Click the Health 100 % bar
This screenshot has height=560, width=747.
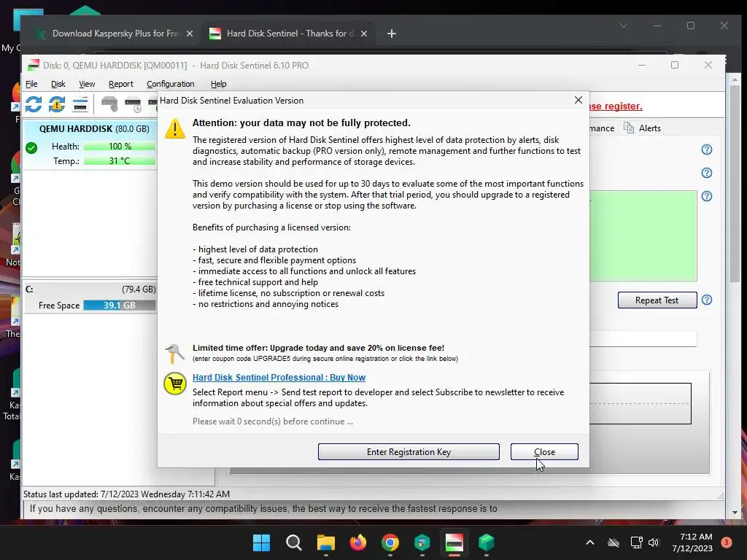coord(120,146)
